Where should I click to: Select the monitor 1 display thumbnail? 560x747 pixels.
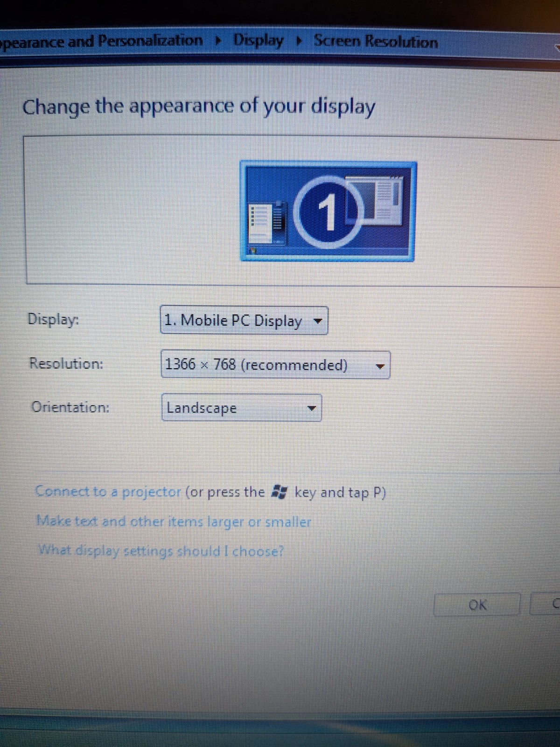click(x=328, y=211)
